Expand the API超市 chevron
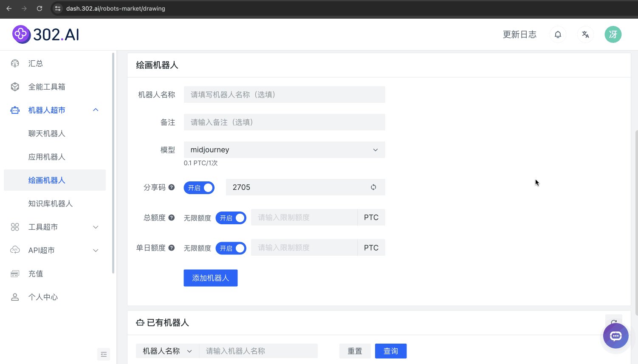This screenshot has width=638, height=364. tap(96, 250)
